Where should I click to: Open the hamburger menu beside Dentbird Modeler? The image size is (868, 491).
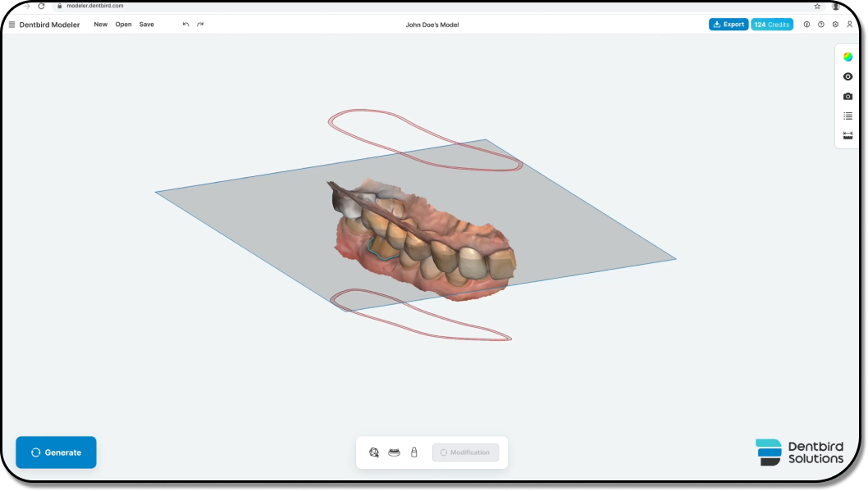(x=11, y=25)
